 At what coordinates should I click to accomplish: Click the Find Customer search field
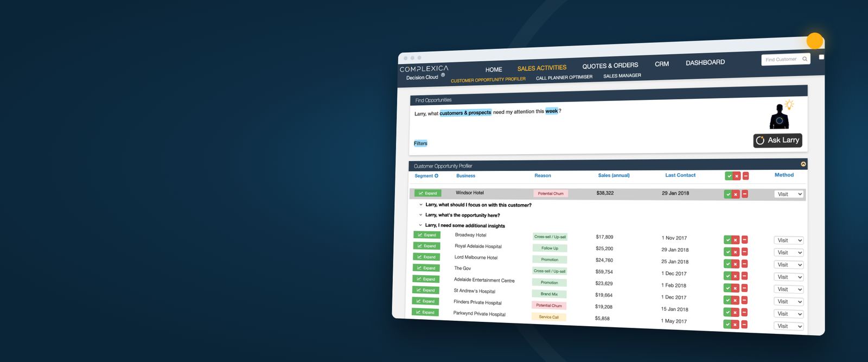(x=786, y=59)
